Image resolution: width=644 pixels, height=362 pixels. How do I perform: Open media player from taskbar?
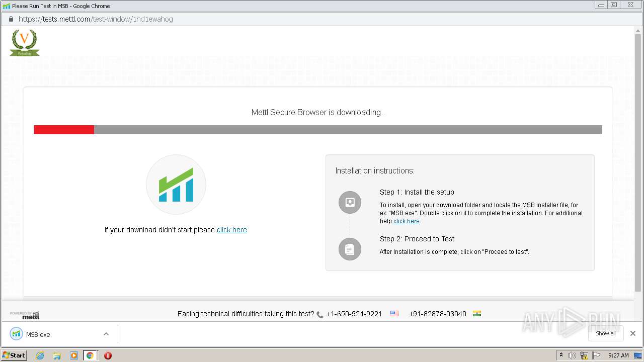tap(74, 355)
